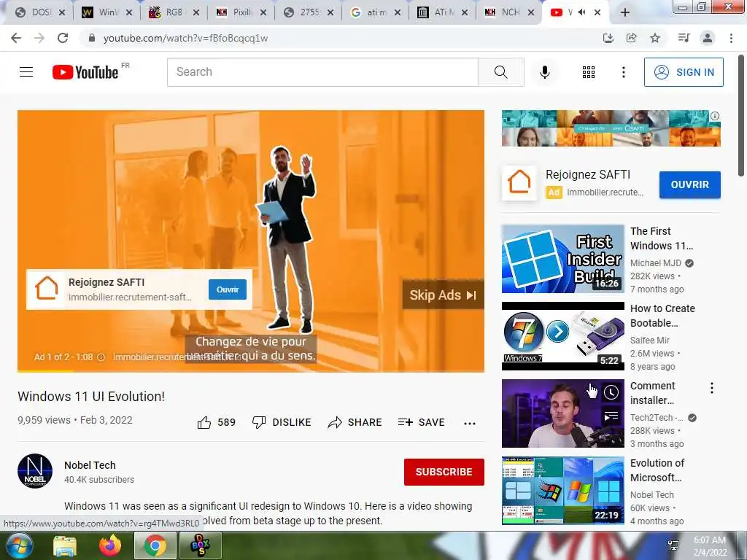Click the YouTube logo
The image size is (747, 560).
point(86,72)
